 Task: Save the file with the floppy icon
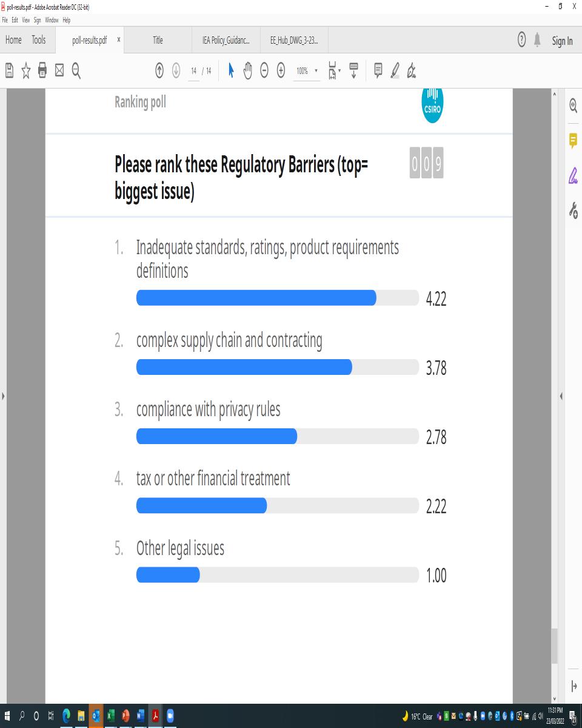(x=10, y=71)
